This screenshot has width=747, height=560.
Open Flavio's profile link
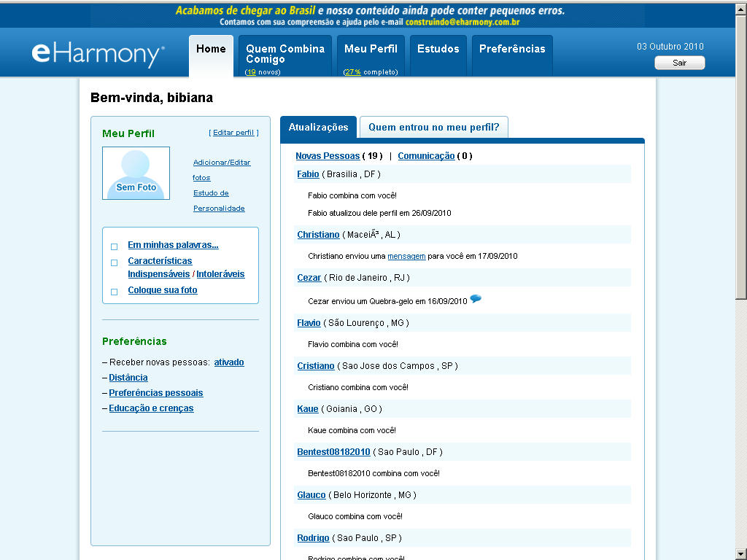tap(309, 323)
